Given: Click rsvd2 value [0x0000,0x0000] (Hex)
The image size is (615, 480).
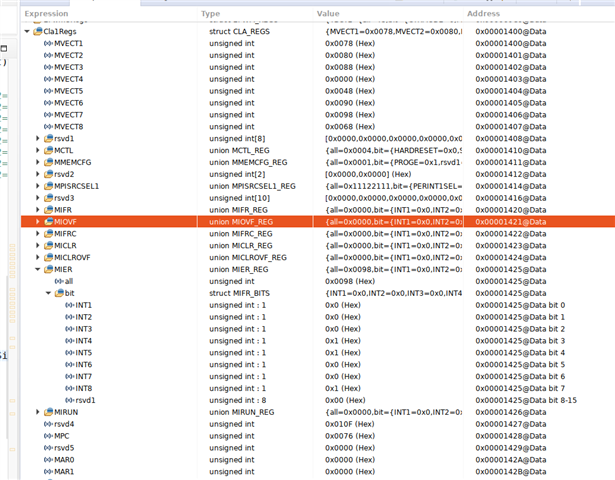Looking at the screenshot, I should (x=368, y=174).
